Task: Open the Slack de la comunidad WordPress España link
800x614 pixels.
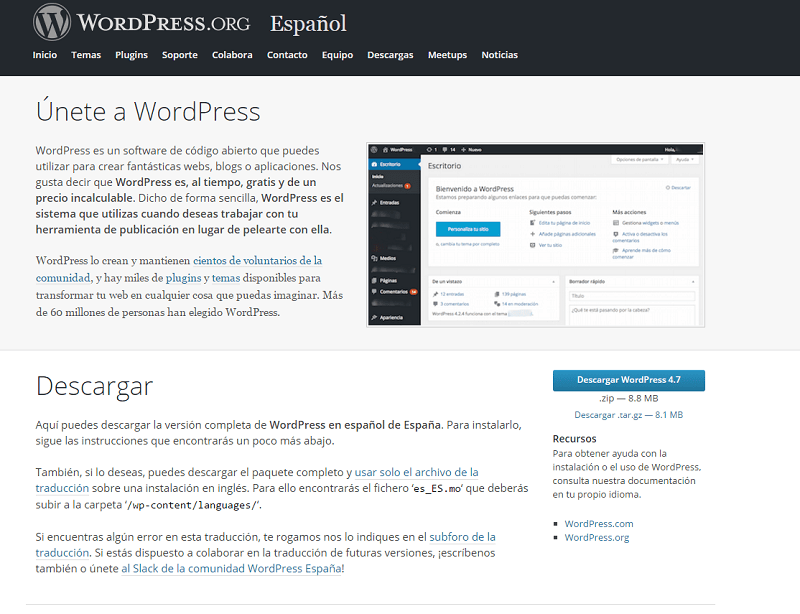Action: (231, 569)
